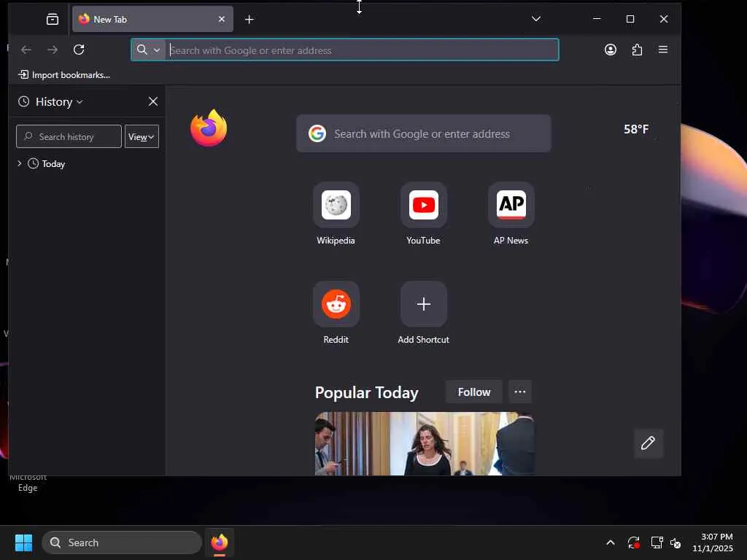Screen dimensions: 747x560
Task: Close the History sidebar
Action: point(153,101)
